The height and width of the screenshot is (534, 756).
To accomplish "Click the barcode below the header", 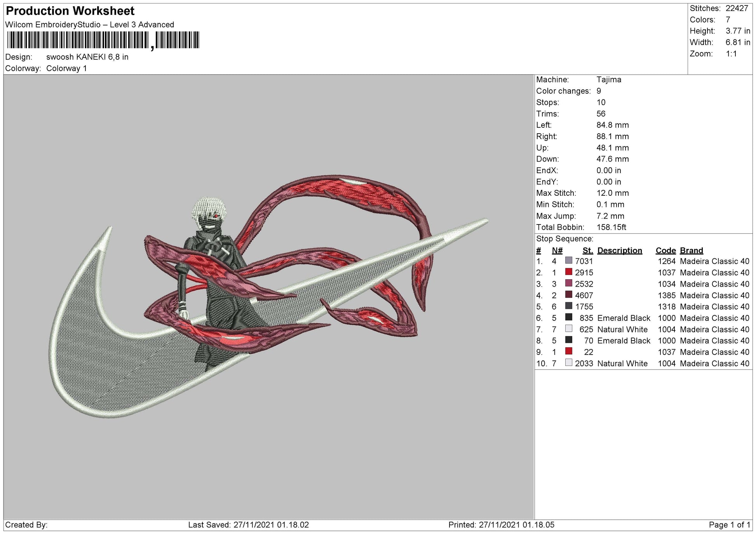I will 103,40.
